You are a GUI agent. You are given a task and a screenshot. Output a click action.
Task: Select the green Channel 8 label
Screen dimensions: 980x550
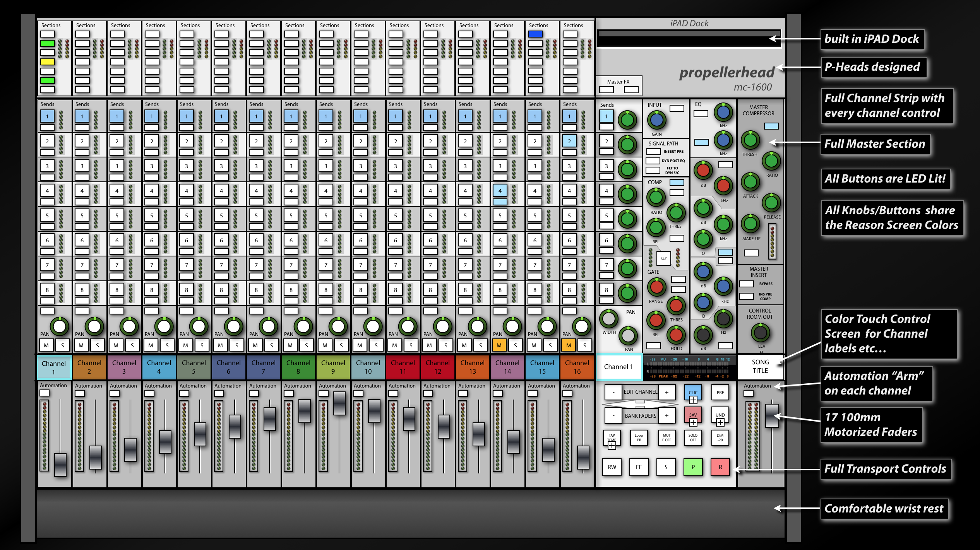(298, 367)
